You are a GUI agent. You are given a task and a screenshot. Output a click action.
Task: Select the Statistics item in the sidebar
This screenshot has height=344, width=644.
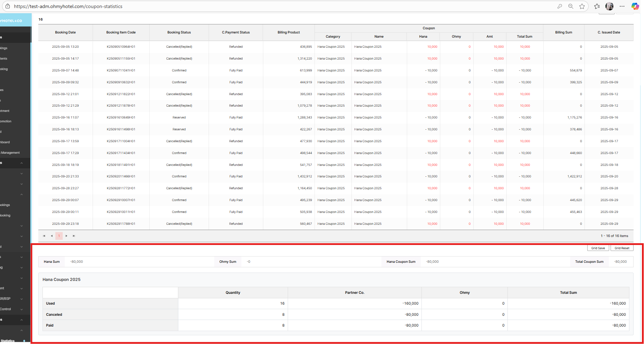click(8, 341)
